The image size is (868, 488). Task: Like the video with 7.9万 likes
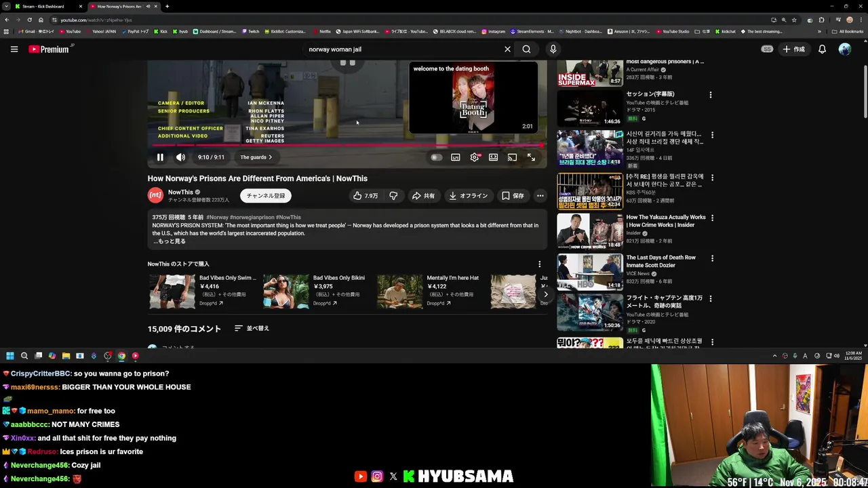point(366,196)
